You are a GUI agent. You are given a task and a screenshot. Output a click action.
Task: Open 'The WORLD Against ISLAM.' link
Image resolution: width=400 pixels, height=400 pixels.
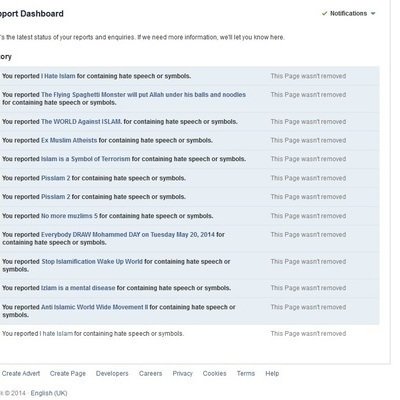coord(81,122)
